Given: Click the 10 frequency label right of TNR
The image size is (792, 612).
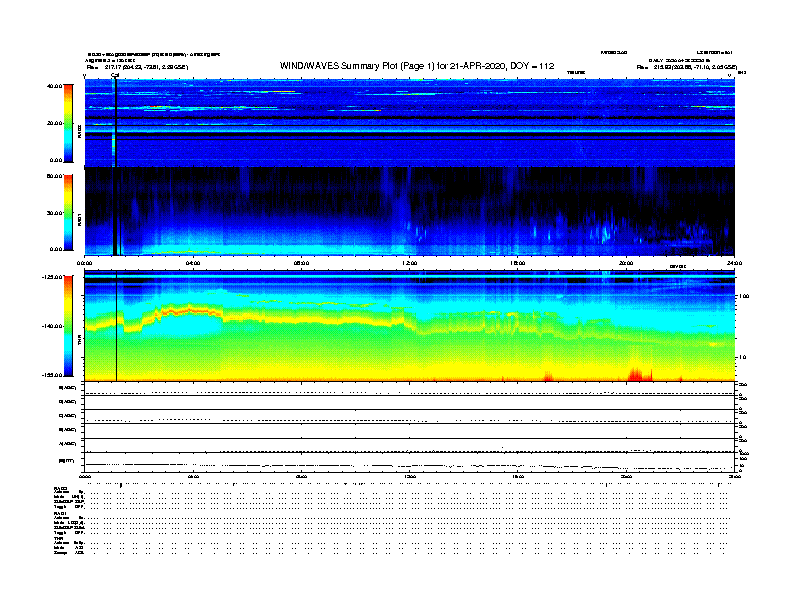Looking at the screenshot, I should pyautogui.click(x=742, y=358).
